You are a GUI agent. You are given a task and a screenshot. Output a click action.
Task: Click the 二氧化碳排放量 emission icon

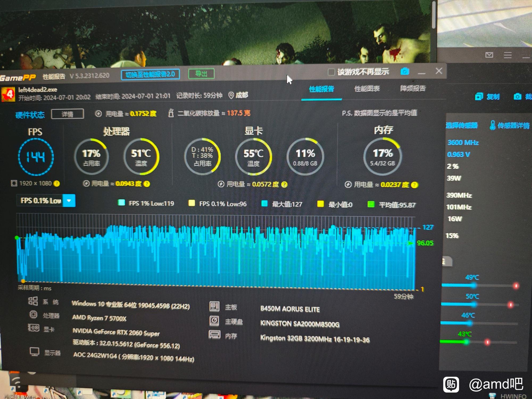[x=171, y=113]
